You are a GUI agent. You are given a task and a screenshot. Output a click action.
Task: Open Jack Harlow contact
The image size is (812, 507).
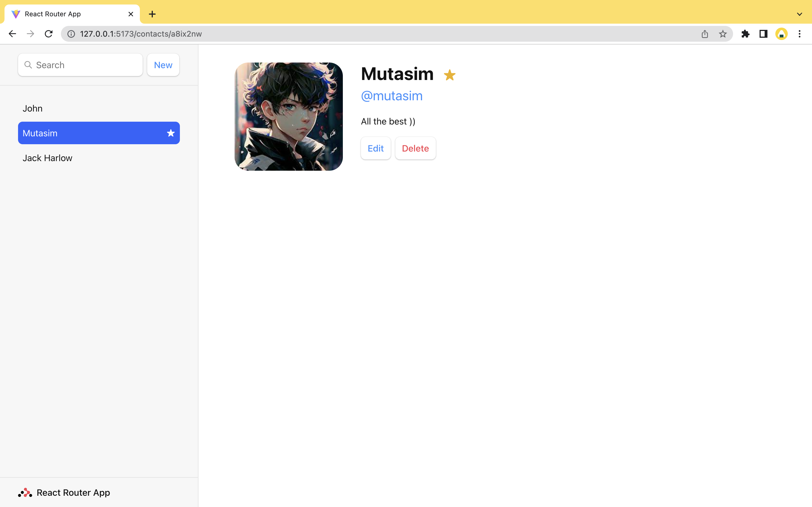click(47, 158)
